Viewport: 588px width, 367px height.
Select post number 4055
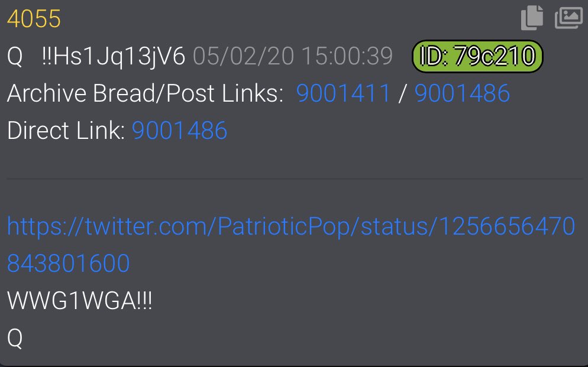tap(34, 19)
